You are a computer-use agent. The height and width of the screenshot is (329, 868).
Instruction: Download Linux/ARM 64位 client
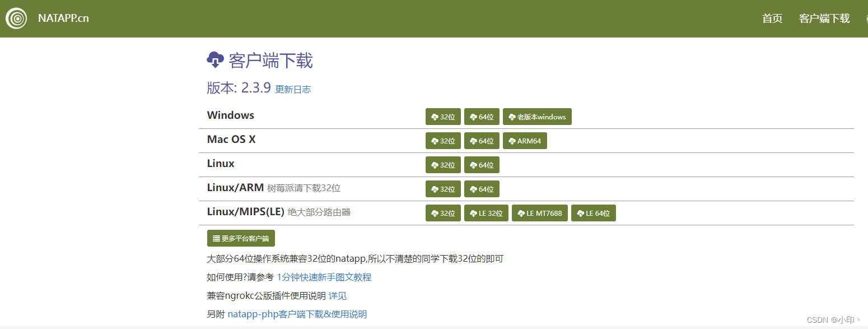point(482,189)
